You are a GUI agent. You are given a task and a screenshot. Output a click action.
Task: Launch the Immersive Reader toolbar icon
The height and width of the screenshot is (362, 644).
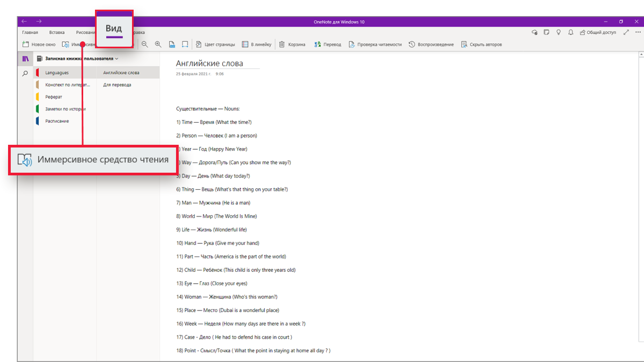pyautogui.click(x=65, y=45)
